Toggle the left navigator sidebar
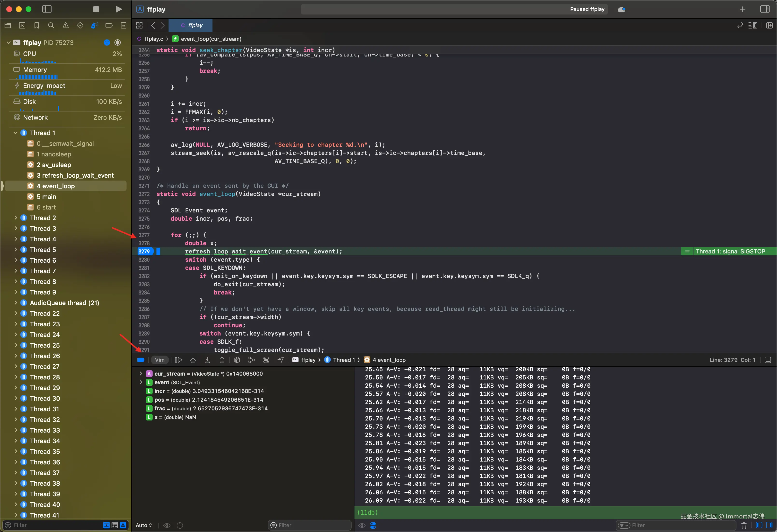 (47, 9)
